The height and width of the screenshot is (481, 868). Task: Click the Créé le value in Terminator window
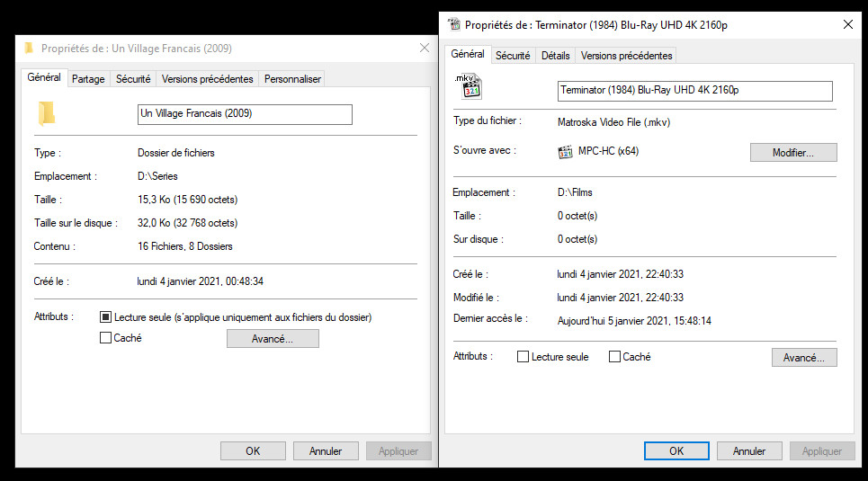point(621,274)
